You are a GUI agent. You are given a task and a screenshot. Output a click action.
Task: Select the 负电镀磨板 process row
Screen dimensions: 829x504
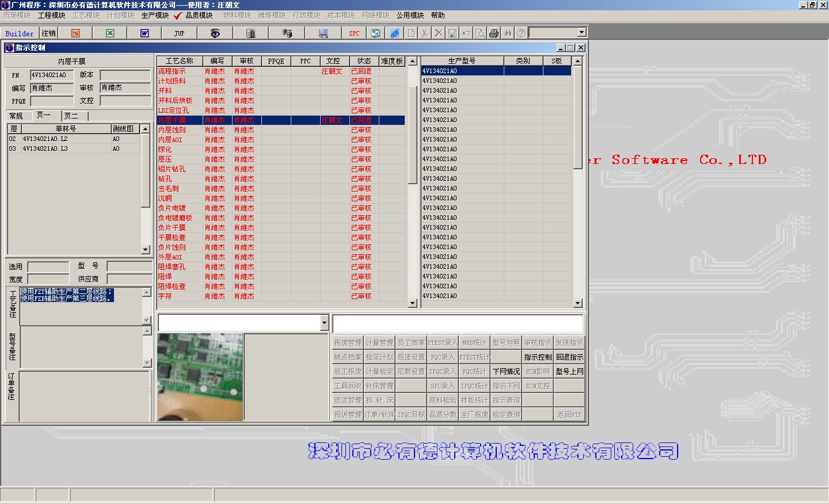(x=281, y=218)
